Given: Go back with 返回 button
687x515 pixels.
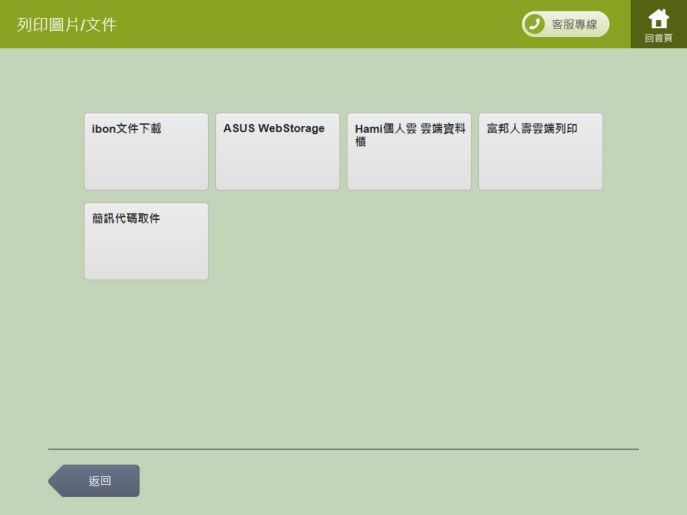Looking at the screenshot, I should coord(94,481).
